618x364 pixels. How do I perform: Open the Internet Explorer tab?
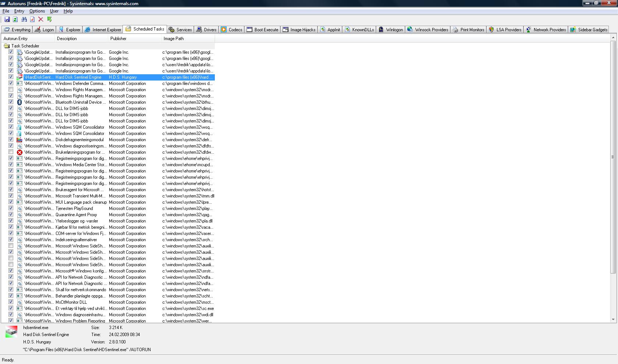pyautogui.click(x=103, y=30)
